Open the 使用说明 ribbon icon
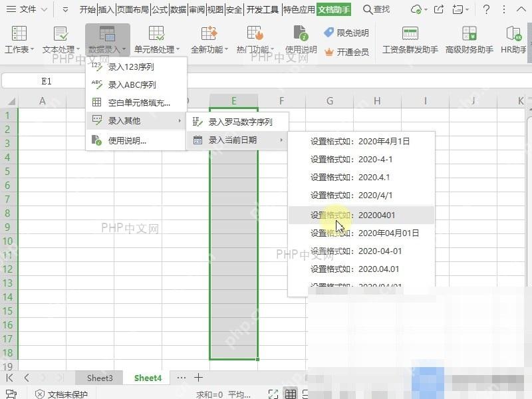 tap(301, 33)
